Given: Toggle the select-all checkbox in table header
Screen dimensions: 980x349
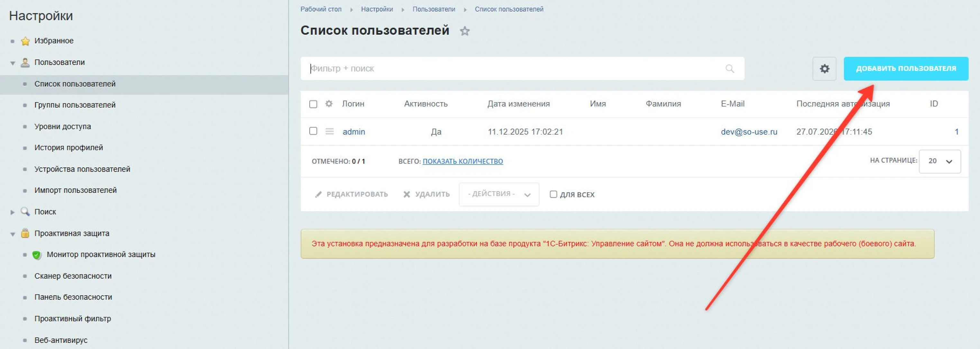Looking at the screenshot, I should tap(313, 104).
